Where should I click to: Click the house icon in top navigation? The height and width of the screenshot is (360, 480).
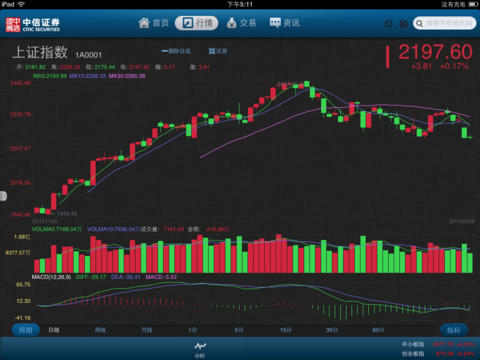coord(144,23)
